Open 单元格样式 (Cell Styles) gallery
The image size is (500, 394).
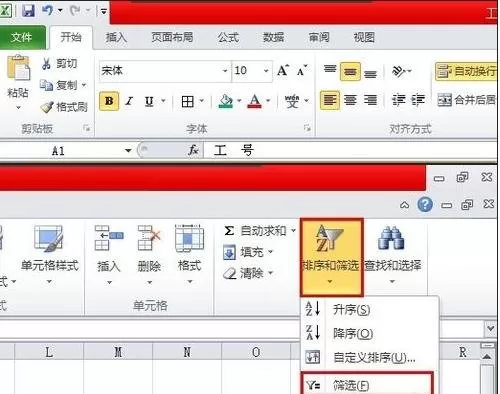(x=49, y=254)
